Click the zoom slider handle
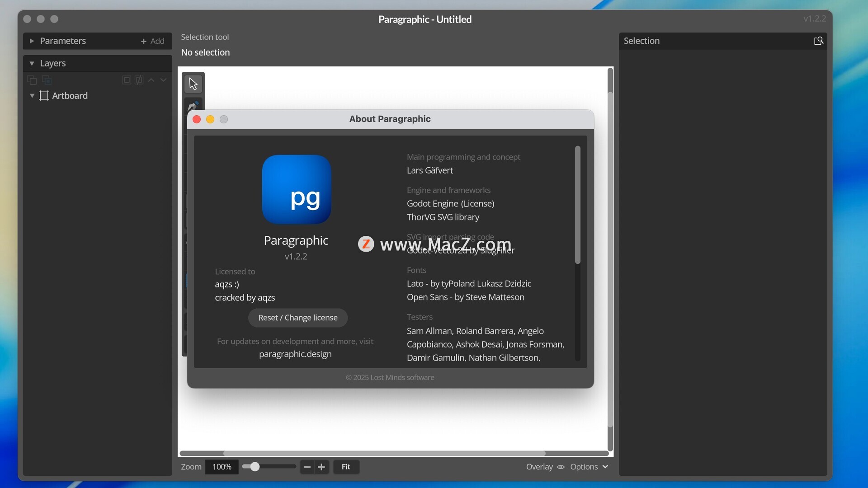 tap(255, 467)
